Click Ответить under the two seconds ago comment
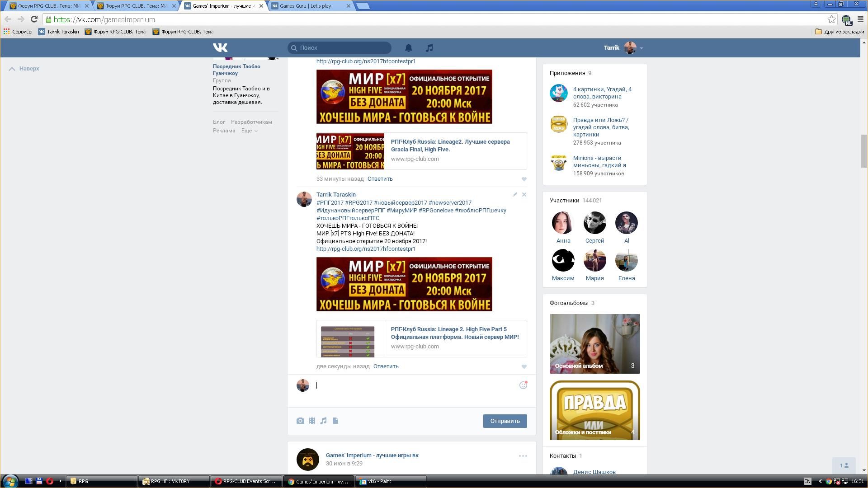 coord(386,366)
